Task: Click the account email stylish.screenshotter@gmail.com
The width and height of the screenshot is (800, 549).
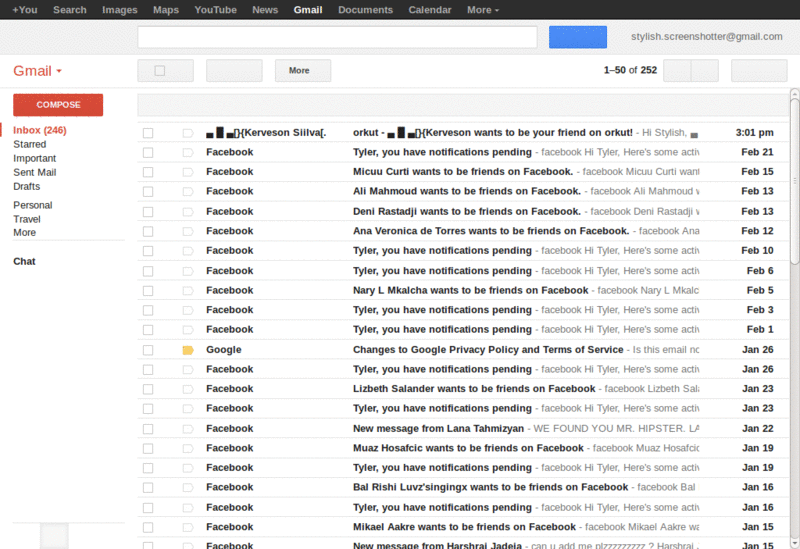Action: coord(707,37)
